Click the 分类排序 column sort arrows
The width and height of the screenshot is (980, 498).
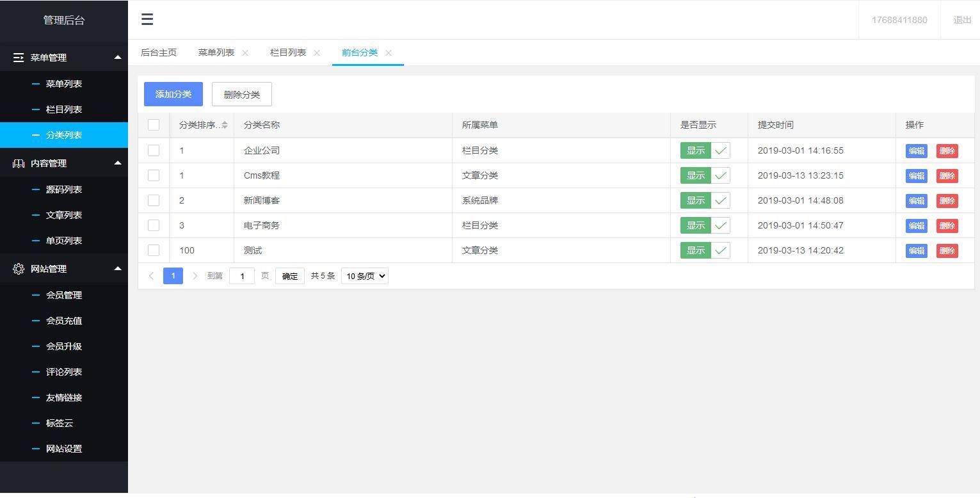click(x=224, y=125)
